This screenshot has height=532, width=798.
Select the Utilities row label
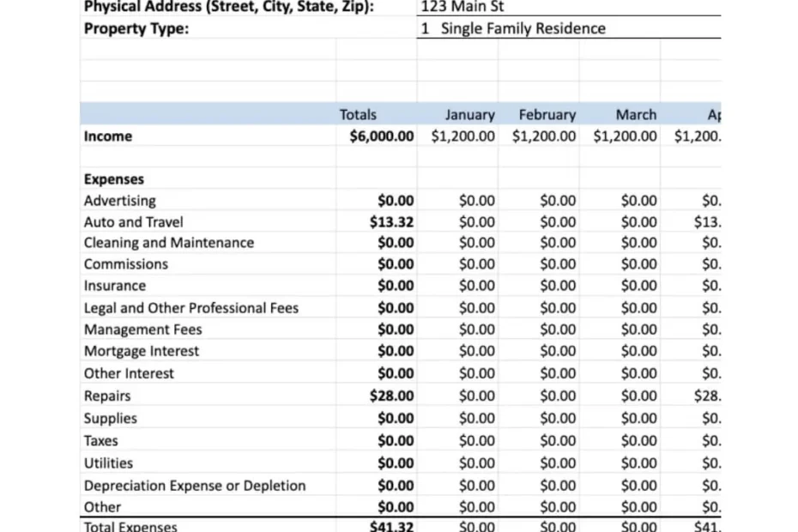click(108, 463)
